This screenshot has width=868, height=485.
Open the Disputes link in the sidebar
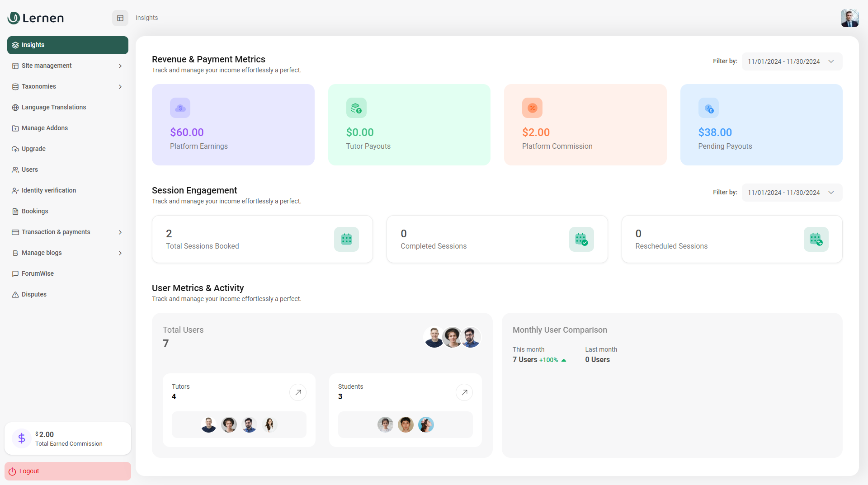pos(34,295)
